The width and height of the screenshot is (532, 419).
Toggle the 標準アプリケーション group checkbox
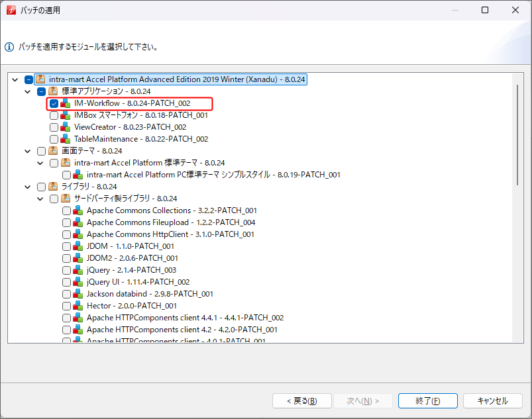click(x=41, y=91)
